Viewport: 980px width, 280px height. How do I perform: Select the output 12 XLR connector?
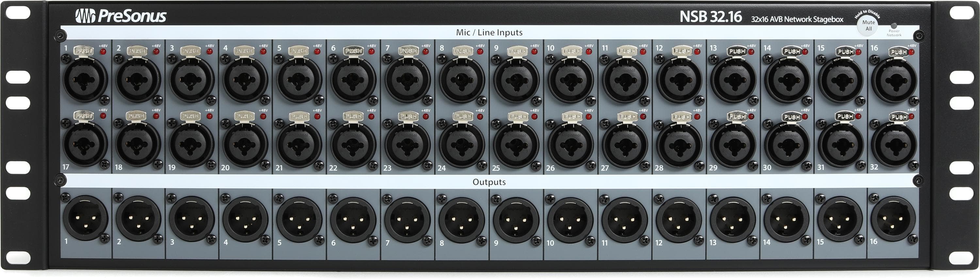pyautogui.click(x=679, y=220)
